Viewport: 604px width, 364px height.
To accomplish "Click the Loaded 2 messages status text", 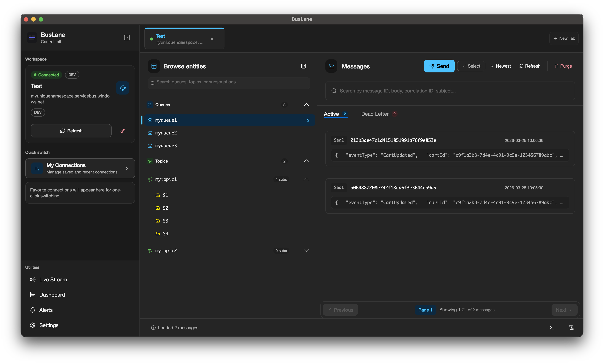I will pos(178,328).
